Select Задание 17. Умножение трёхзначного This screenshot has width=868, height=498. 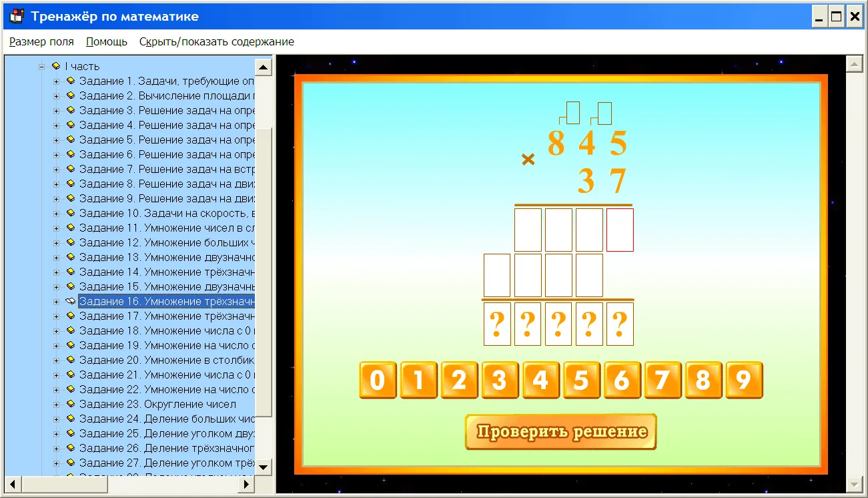167,316
